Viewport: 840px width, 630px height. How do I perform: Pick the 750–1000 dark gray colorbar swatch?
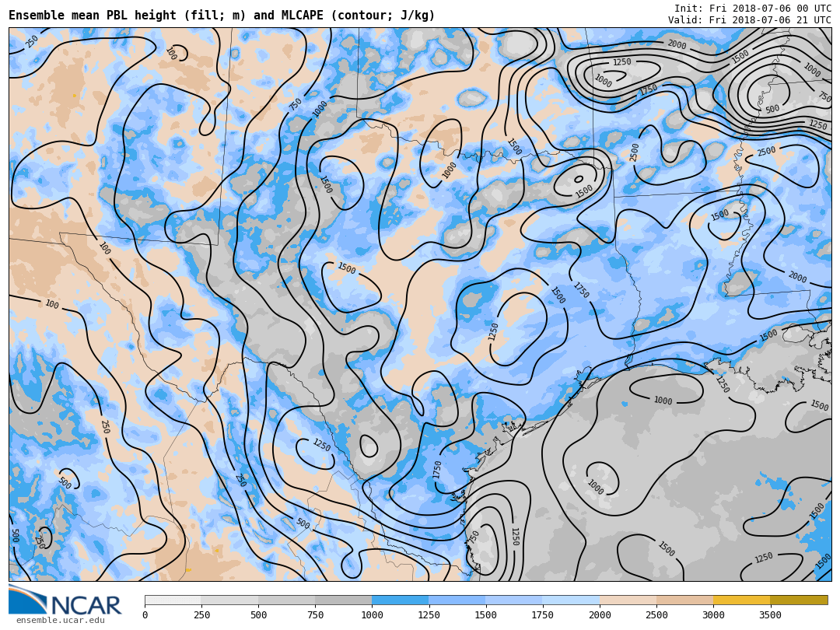pos(343,600)
